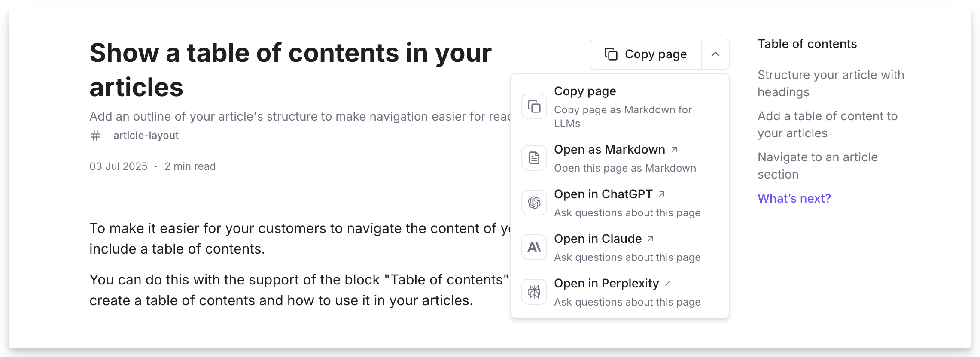Click external arrow next to Open as Markdown
Viewport: 980px width, 357px height.
point(674,149)
